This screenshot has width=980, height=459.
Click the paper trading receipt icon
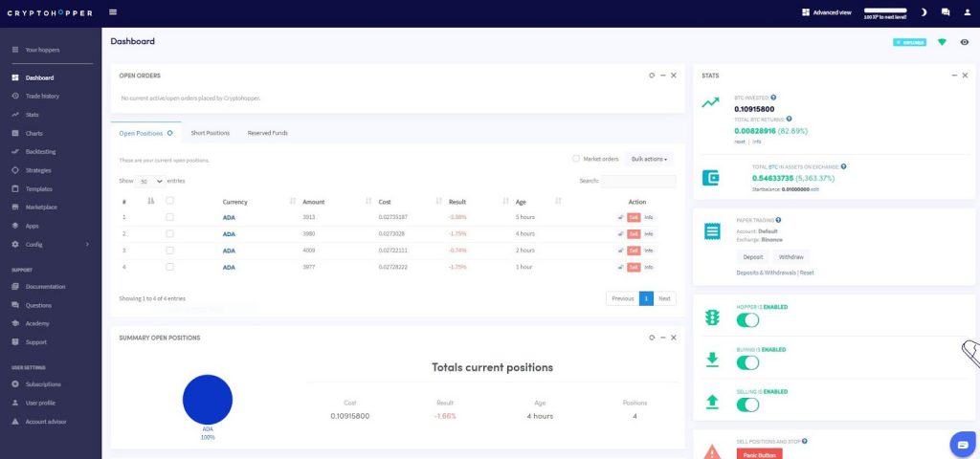[x=711, y=231]
